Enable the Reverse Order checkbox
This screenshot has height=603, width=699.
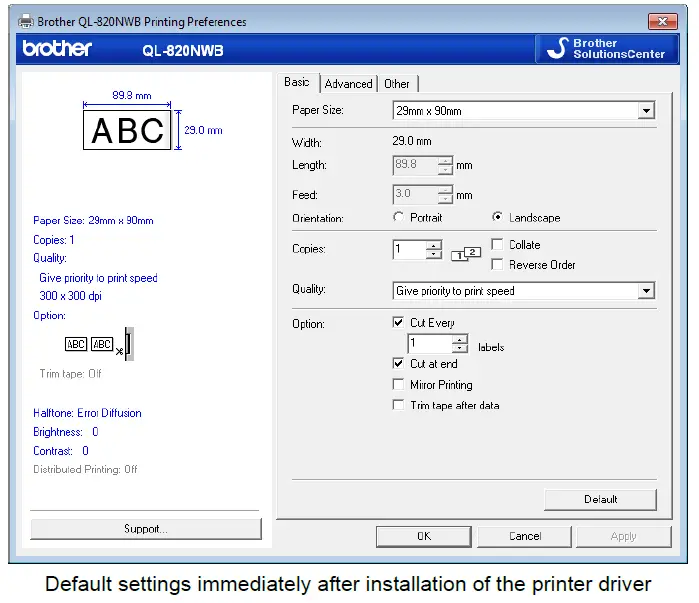497,265
